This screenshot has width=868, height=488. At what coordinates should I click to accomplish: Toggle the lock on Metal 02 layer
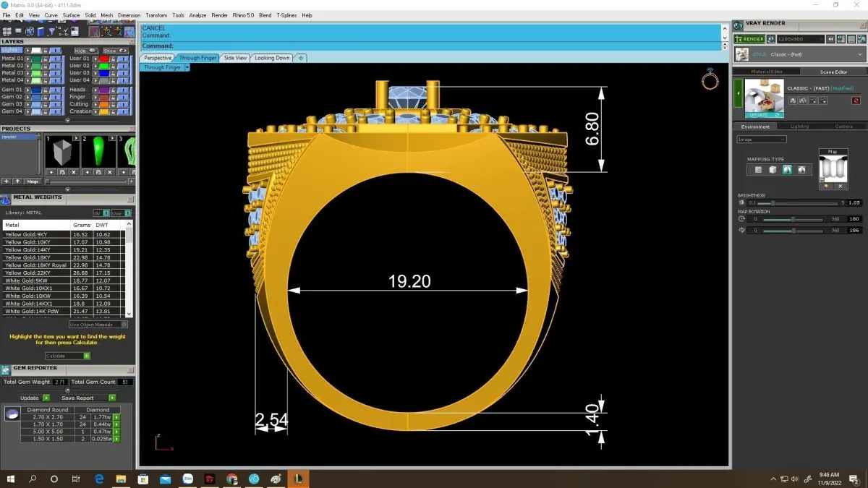click(x=46, y=66)
